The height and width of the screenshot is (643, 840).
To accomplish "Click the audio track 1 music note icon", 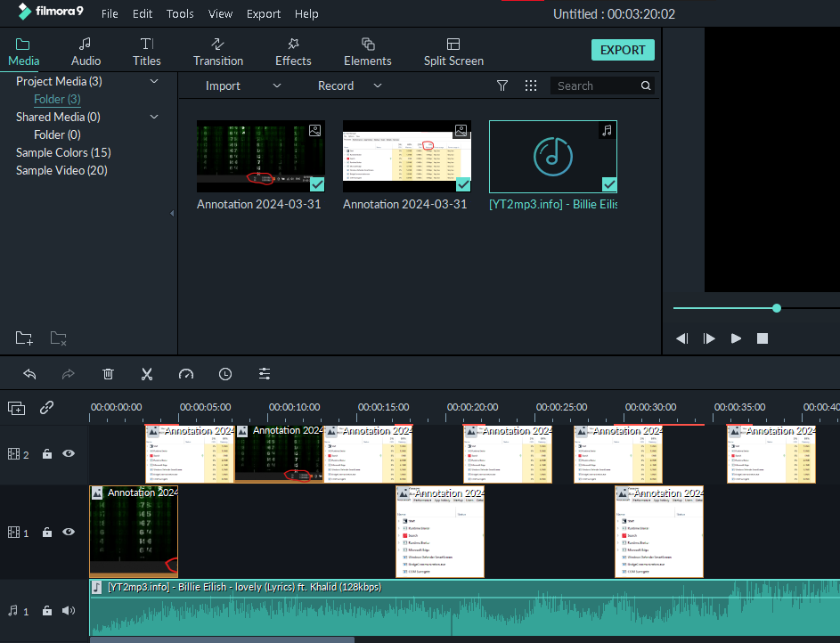I will click(12, 610).
